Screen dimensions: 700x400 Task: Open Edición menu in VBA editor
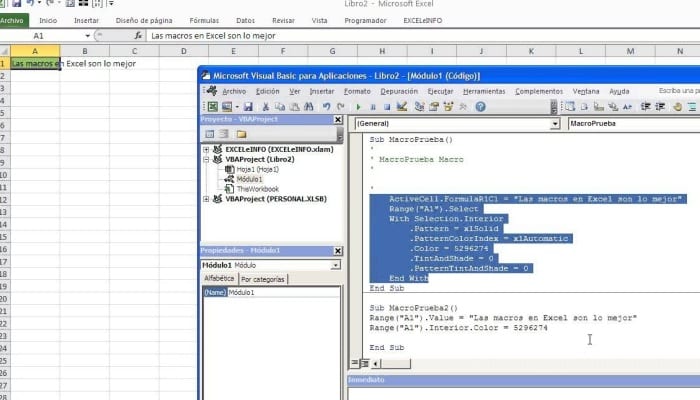pos(267,91)
